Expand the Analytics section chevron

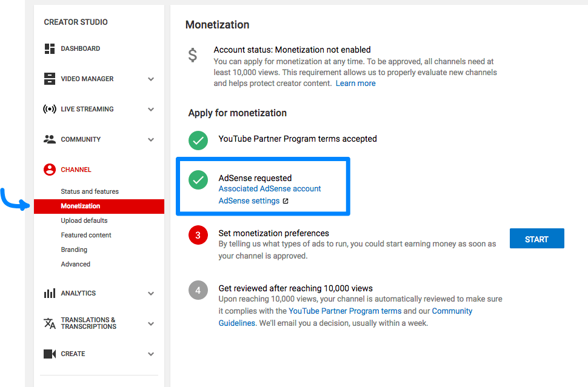pyautogui.click(x=151, y=293)
